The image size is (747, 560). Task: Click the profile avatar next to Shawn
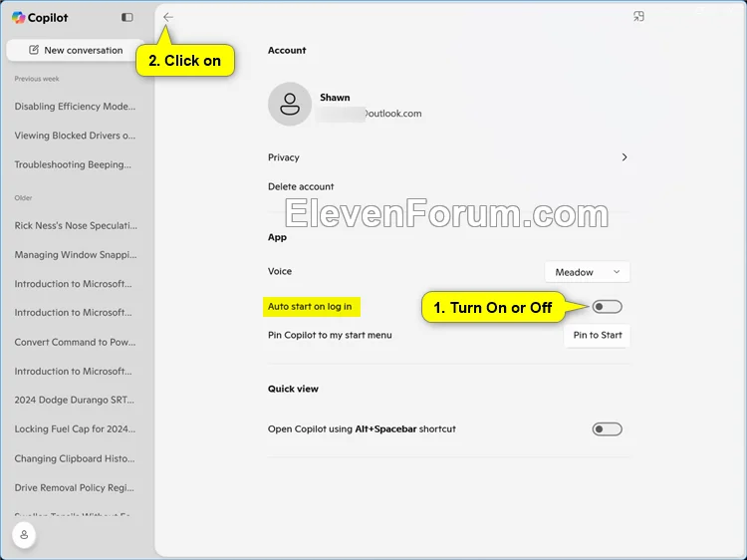(290, 104)
